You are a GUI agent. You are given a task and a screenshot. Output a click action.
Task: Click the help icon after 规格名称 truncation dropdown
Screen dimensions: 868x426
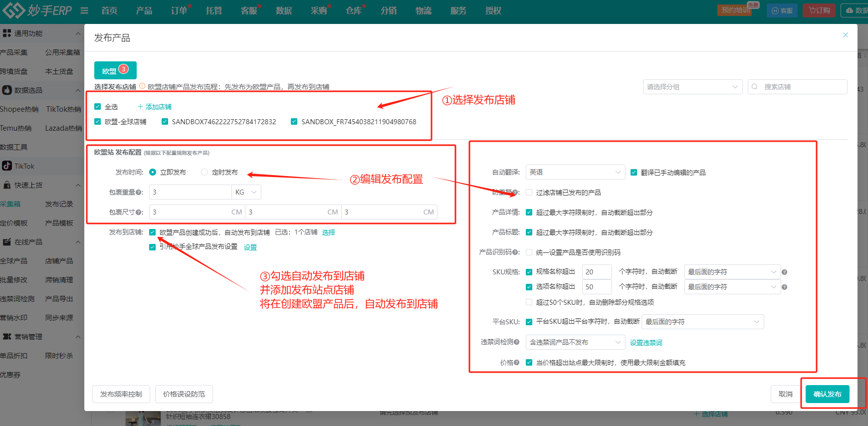coord(784,272)
